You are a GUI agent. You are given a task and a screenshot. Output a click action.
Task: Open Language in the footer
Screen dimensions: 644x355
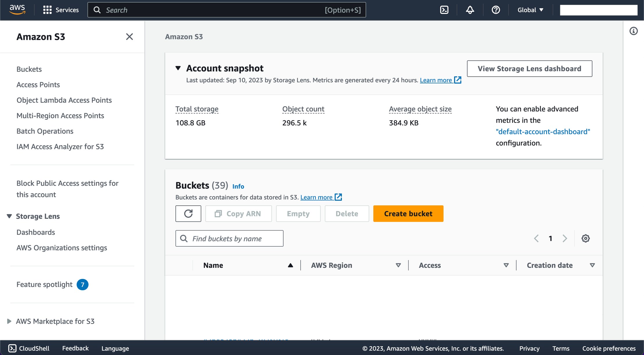(x=115, y=348)
